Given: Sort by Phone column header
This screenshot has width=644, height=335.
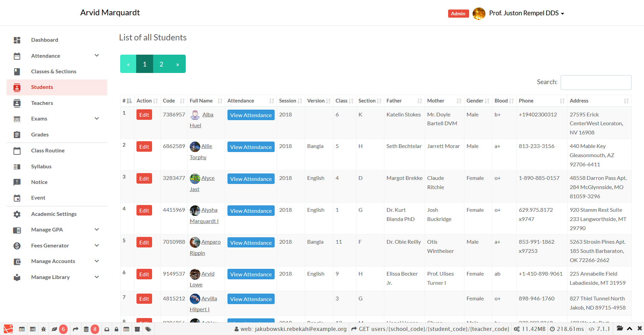Looking at the screenshot, I should pyautogui.click(x=541, y=101).
